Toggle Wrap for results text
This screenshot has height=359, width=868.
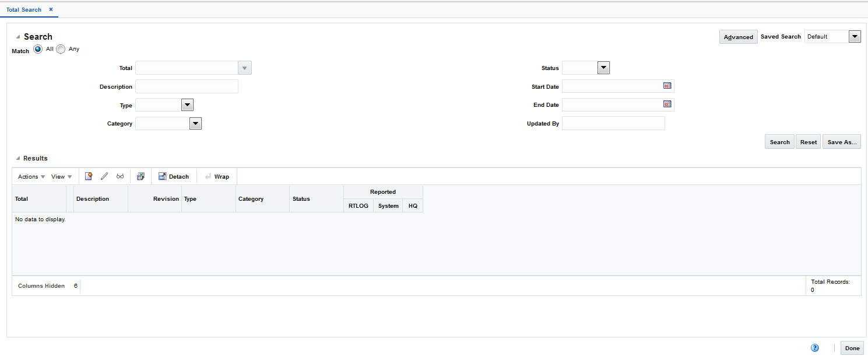216,176
